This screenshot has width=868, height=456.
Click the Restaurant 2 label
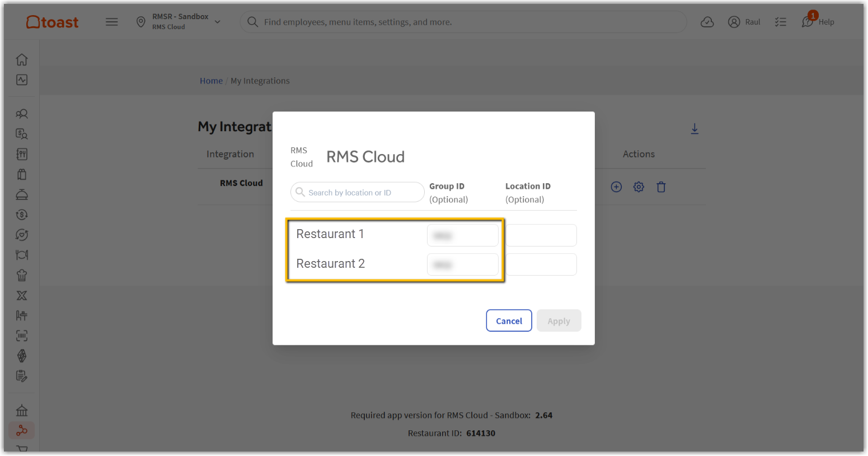(x=330, y=264)
